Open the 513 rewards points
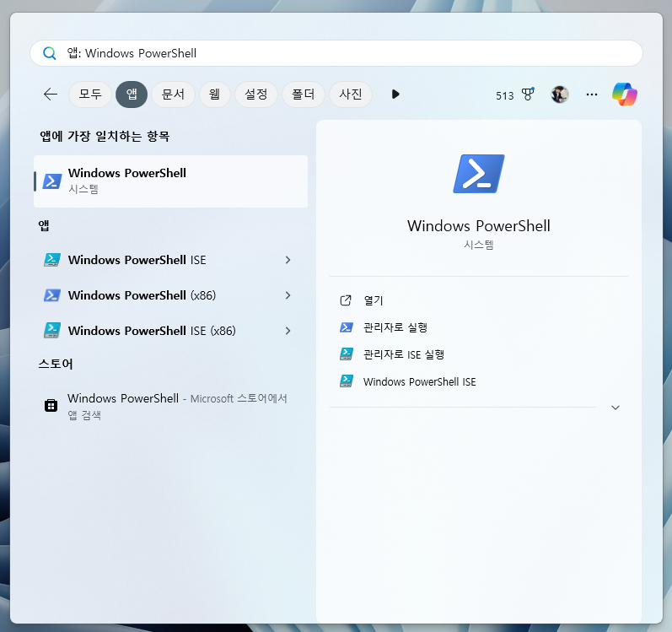 pyautogui.click(x=505, y=95)
